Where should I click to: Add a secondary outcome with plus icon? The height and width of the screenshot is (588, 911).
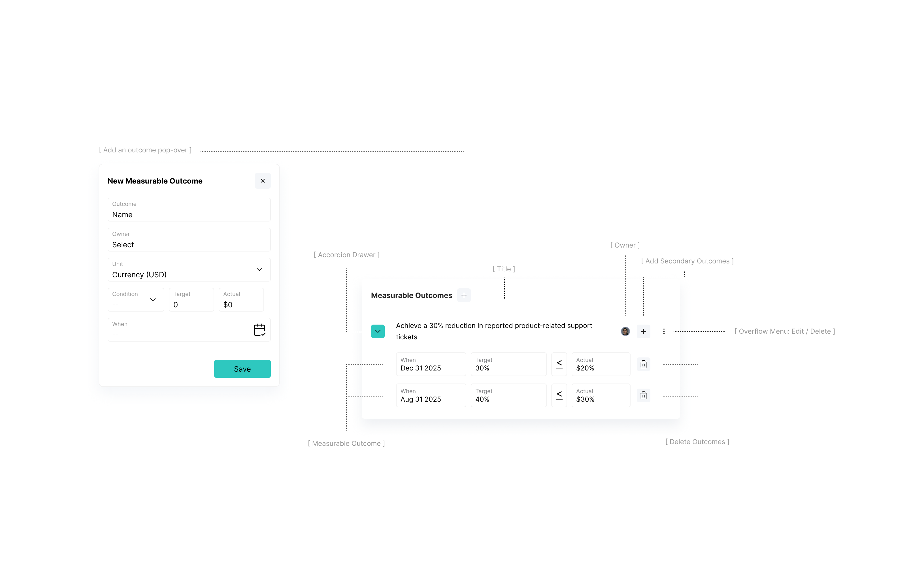point(643,331)
